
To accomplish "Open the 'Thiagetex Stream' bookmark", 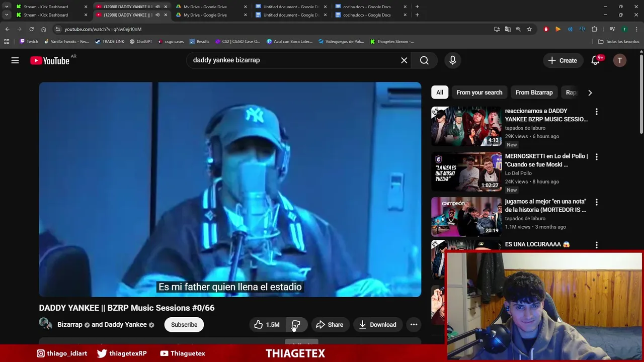I will [x=392, y=42].
